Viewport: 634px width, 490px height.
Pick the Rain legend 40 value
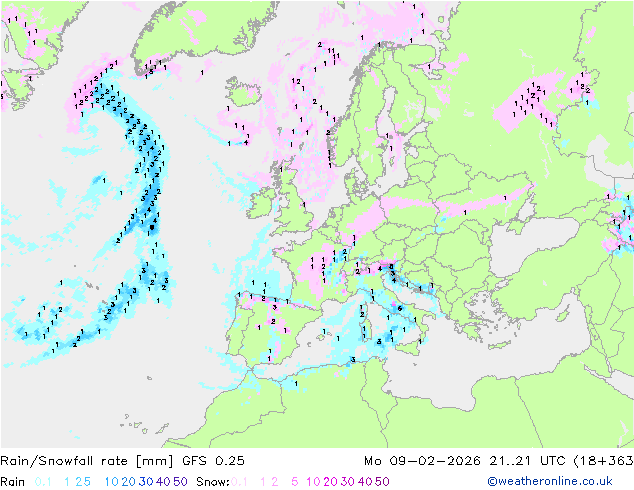pos(163,482)
